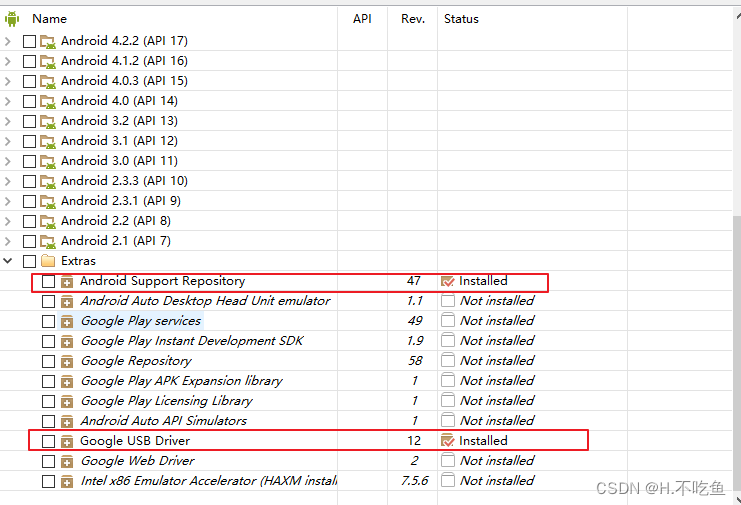Click the Android 4.0.3 (API 15) folder icon

[x=48, y=81]
